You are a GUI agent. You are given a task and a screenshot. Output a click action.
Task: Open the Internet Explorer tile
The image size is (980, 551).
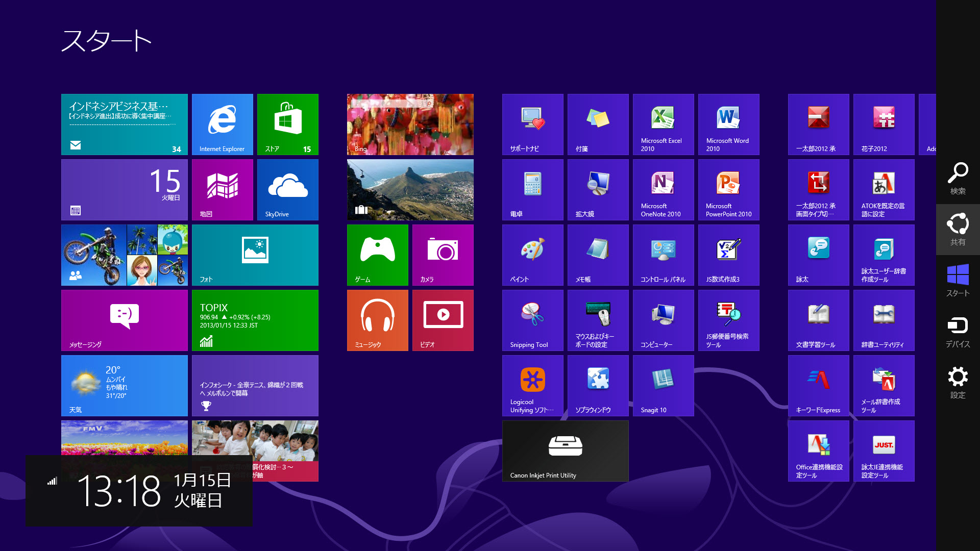(x=222, y=124)
